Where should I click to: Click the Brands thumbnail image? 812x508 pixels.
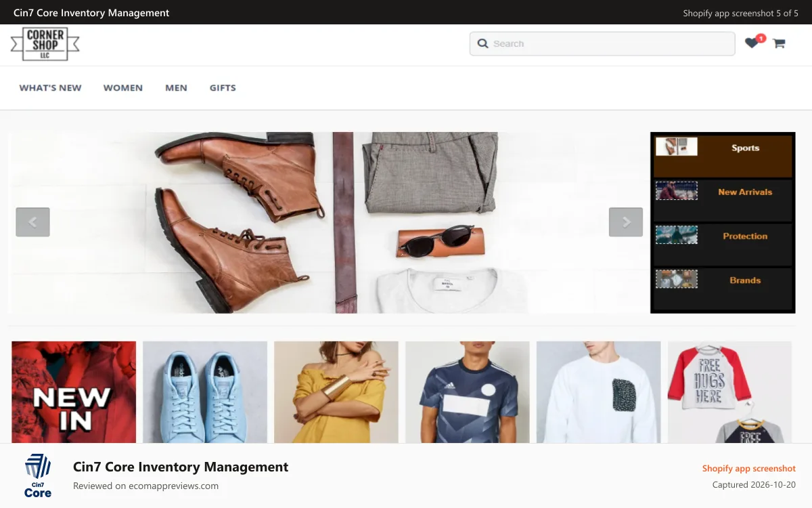pyautogui.click(x=677, y=278)
